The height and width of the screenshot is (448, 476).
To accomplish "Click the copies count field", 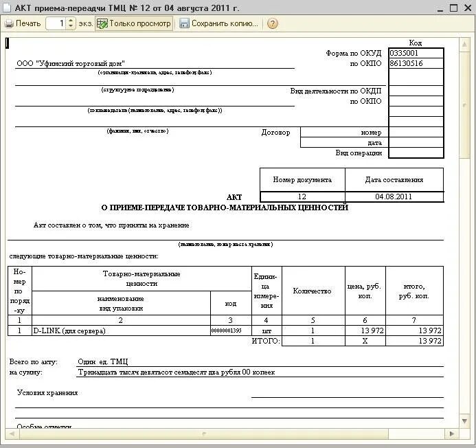I will coord(56,23).
